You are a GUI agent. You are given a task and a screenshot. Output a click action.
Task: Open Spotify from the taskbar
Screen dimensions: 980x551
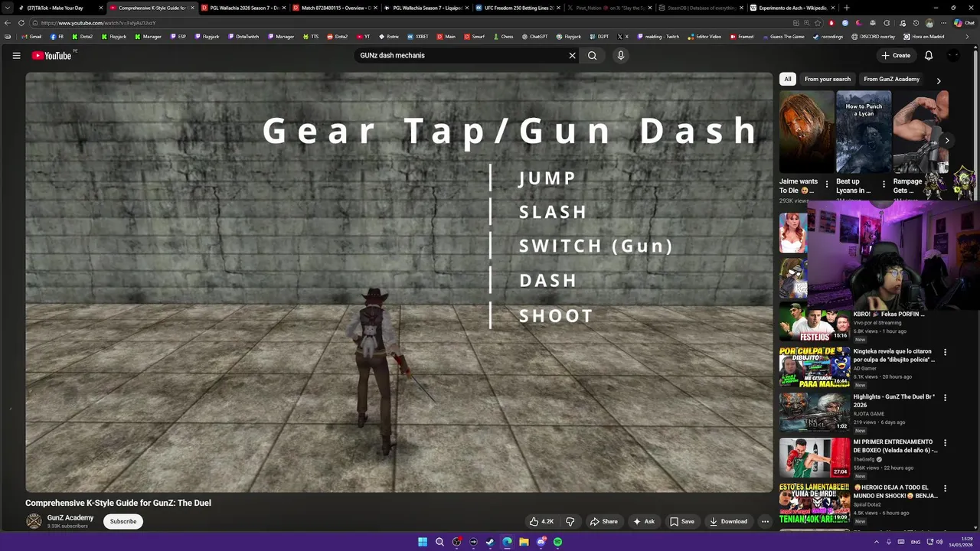click(x=557, y=542)
